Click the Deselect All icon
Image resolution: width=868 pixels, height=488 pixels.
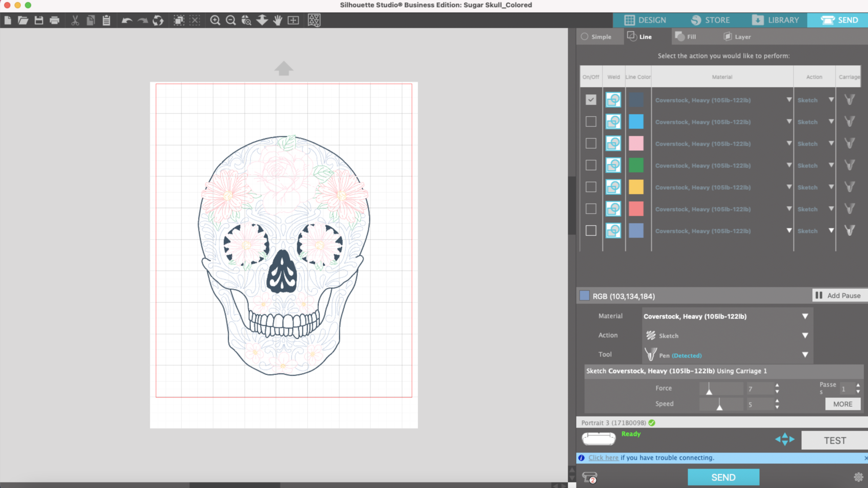[195, 20]
